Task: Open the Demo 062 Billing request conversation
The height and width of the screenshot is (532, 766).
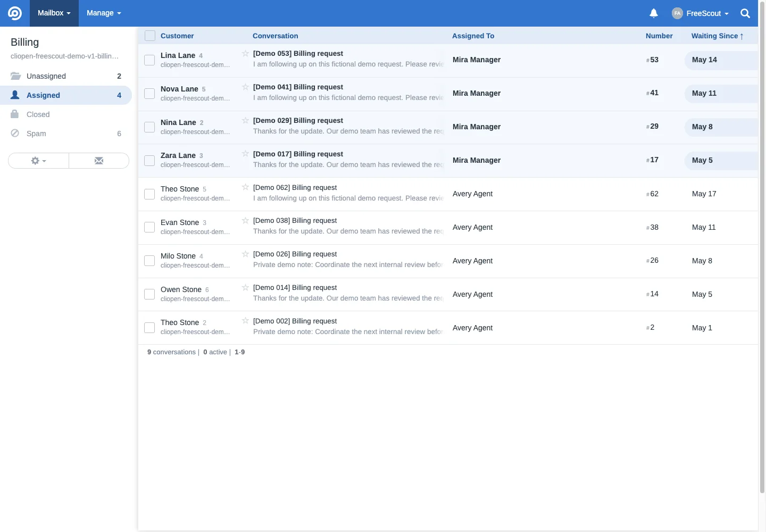Action: point(295,187)
